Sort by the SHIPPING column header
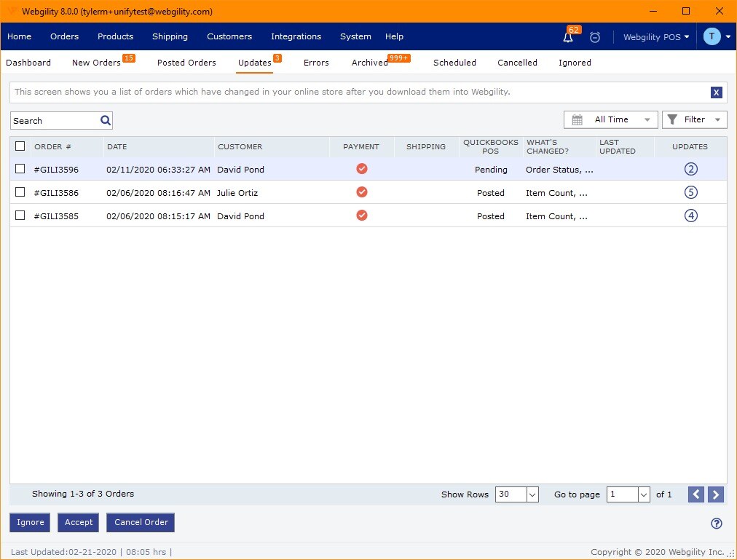 click(x=426, y=146)
